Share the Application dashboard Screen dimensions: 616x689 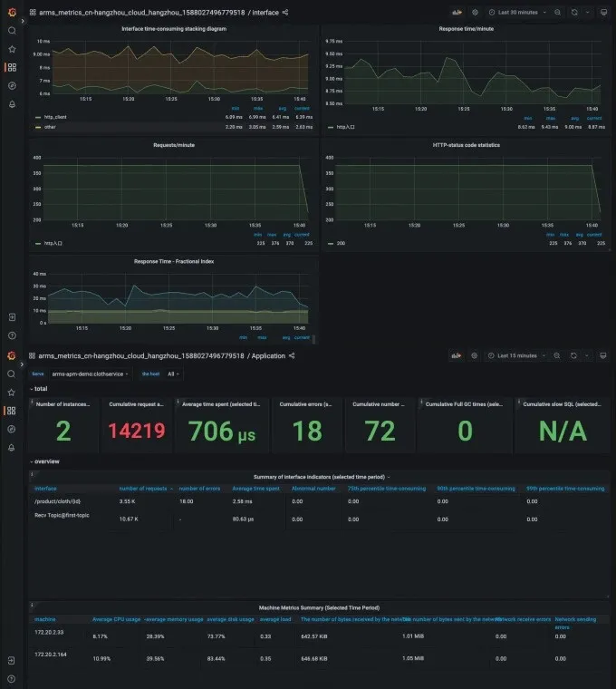(292, 355)
